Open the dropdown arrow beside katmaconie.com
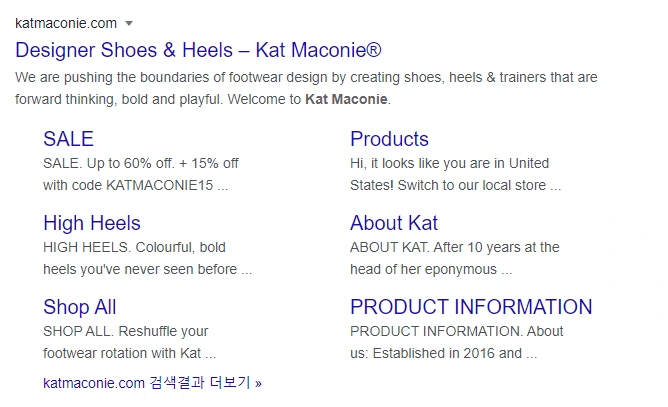 point(129,23)
